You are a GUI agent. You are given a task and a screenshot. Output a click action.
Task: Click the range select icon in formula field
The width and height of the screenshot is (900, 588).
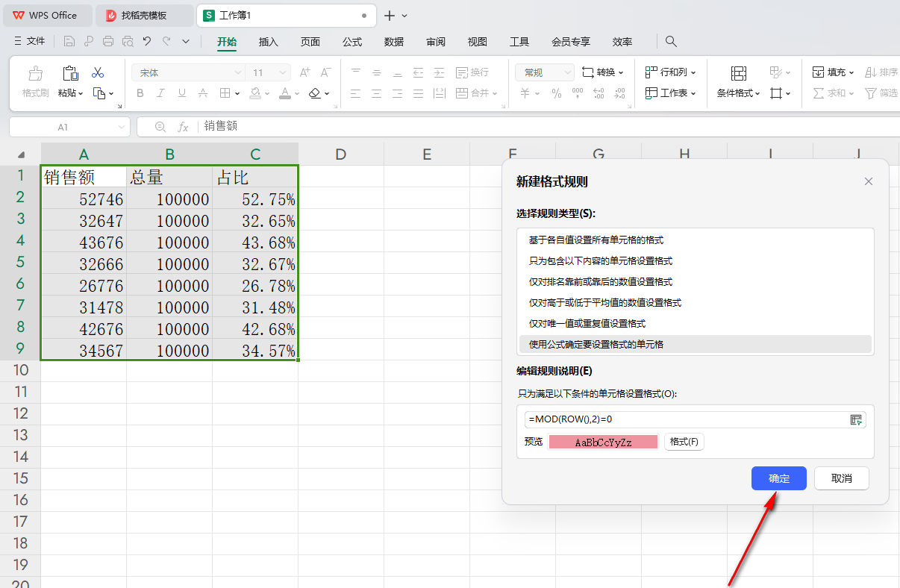856,420
